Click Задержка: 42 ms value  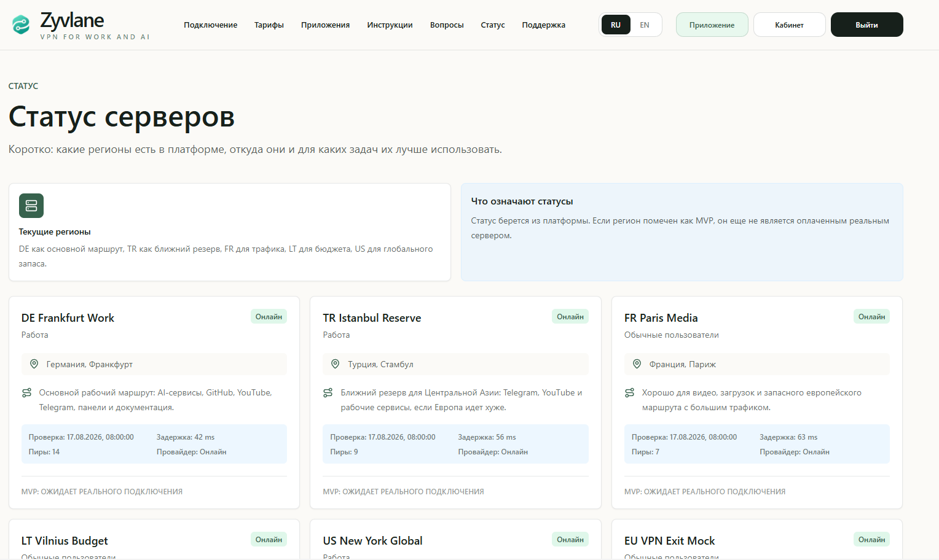186,437
